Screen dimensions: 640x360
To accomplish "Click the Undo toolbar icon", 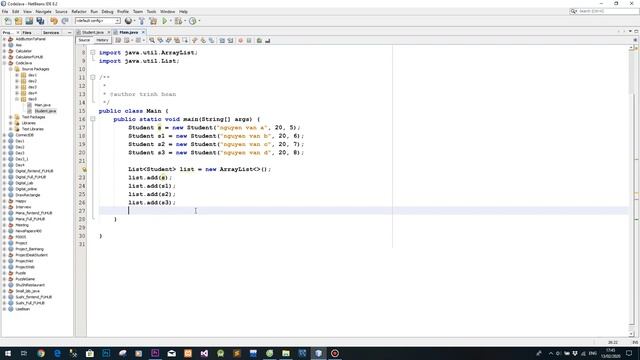I will tap(54, 21).
